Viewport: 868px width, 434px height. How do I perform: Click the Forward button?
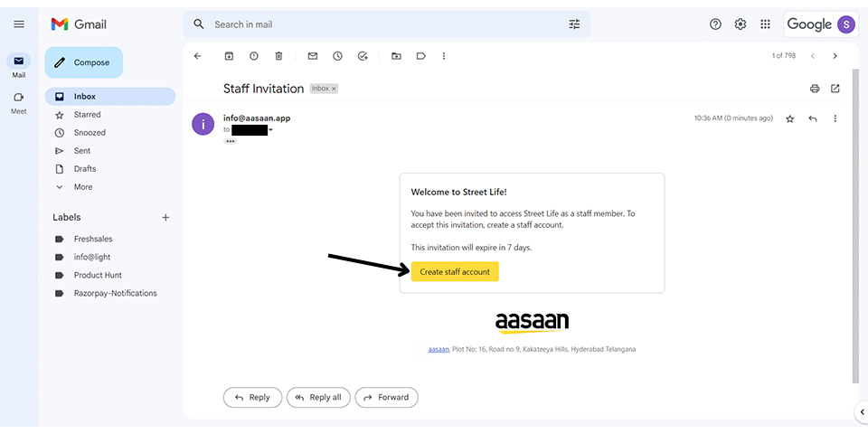pos(386,398)
